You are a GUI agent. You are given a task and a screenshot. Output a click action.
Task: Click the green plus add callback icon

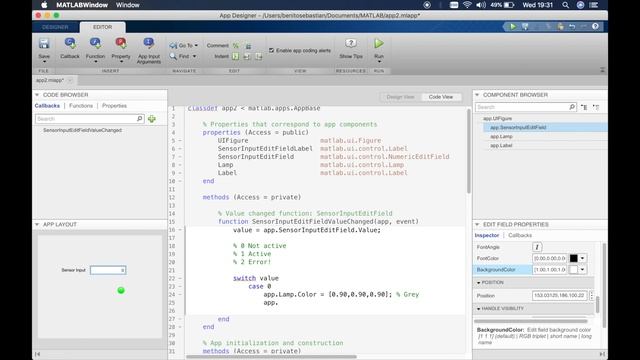point(152,119)
